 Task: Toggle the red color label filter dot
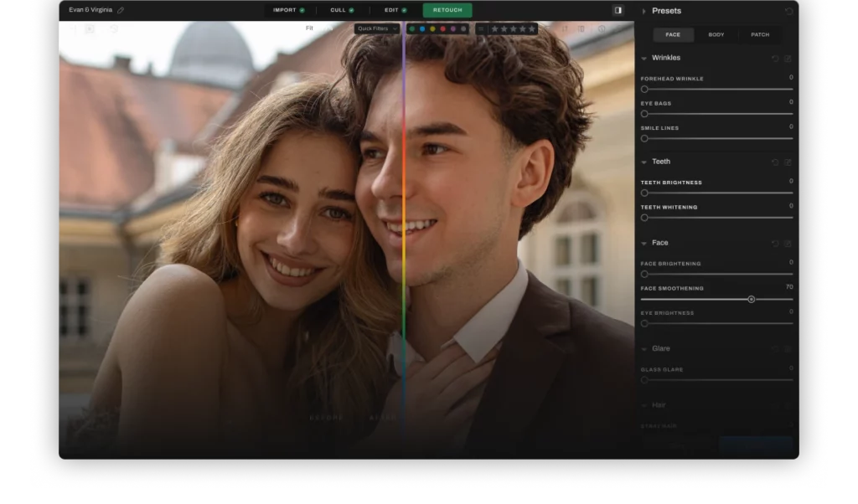click(x=442, y=28)
